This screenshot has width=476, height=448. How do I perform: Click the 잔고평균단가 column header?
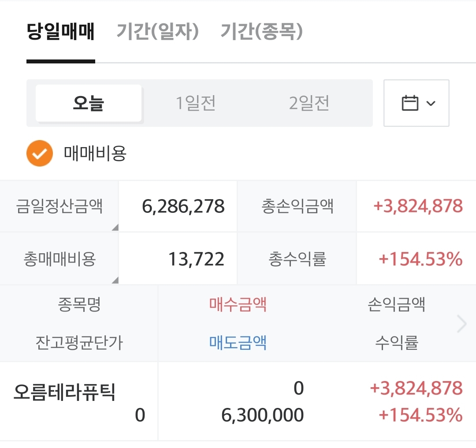[x=79, y=342]
